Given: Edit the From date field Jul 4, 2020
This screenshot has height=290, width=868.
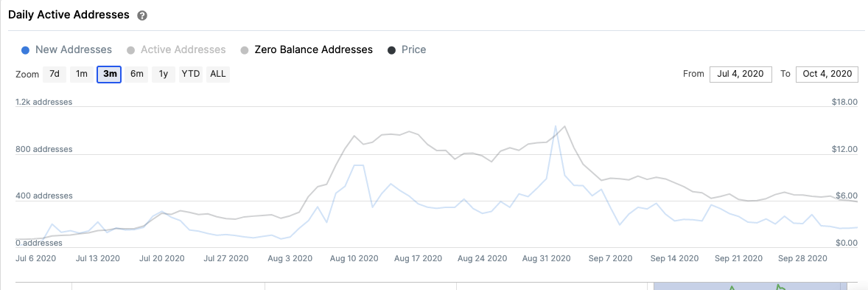Looking at the screenshot, I should click(741, 75).
